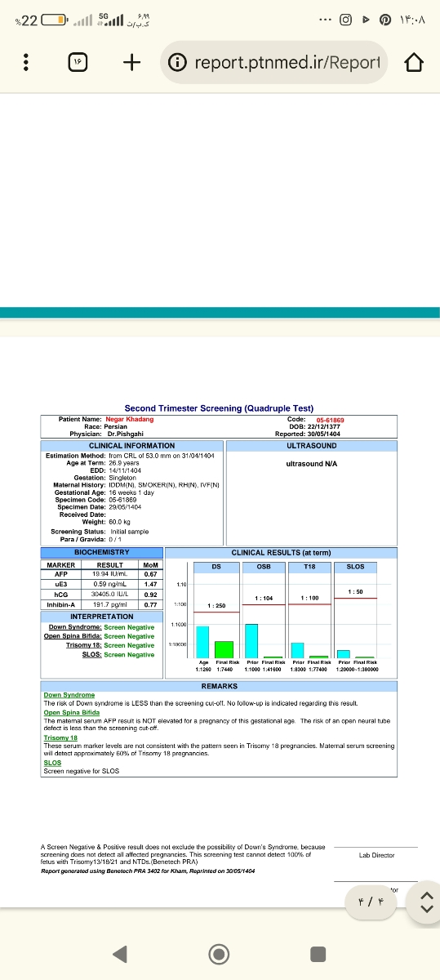Tap the Android home circle button

(x=219, y=953)
